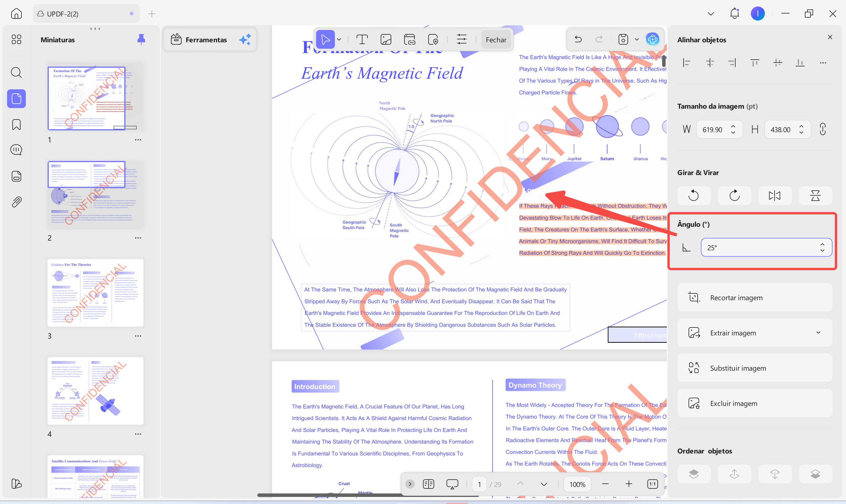Viewport: 846px width, 504px height.
Task: Open the zoom level 100% dropdown
Action: click(577, 484)
